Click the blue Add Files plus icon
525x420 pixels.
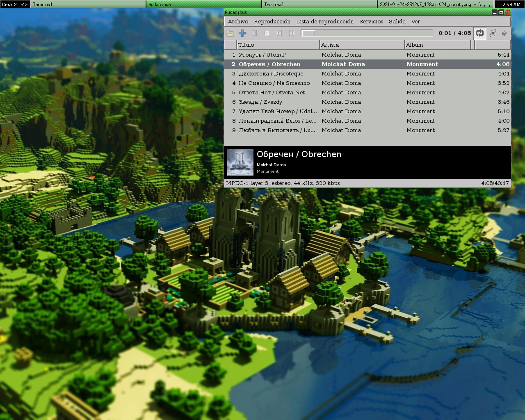(242, 33)
